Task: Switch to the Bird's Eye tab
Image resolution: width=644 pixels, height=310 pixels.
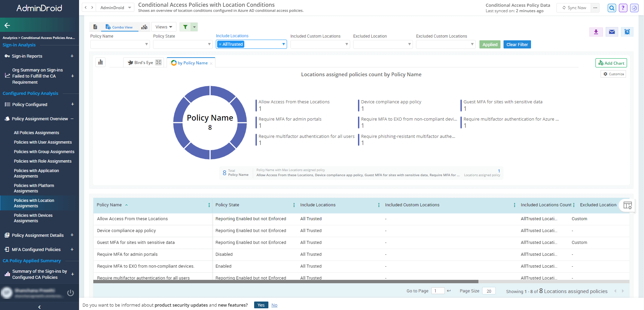Action: [x=143, y=62]
